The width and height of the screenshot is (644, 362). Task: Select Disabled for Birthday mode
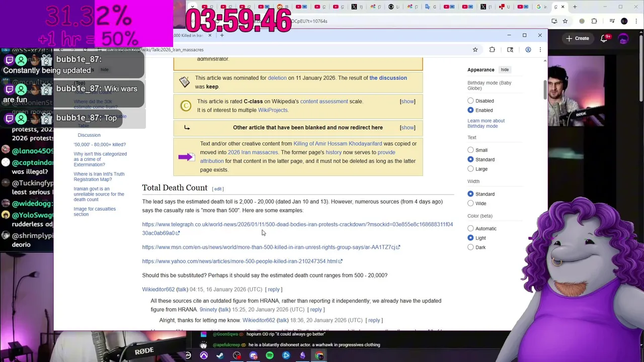[x=470, y=101]
